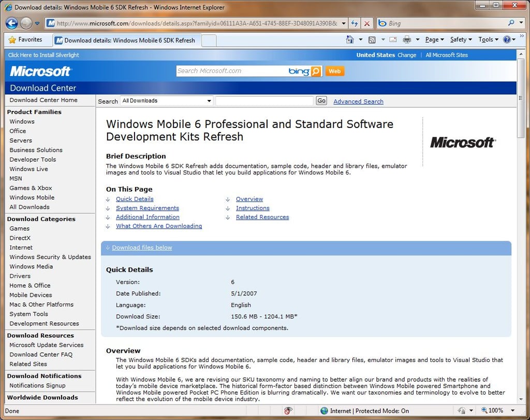The image size is (530, 420).
Task: Open a new blank tab
Action: tap(209, 40)
